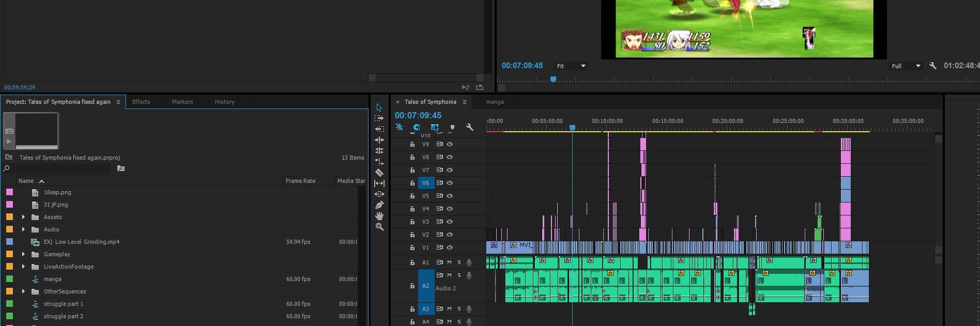The height and width of the screenshot is (326, 980).
Task: Open the Fit zoom level dropdown
Action: pyautogui.click(x=571, y=66)
